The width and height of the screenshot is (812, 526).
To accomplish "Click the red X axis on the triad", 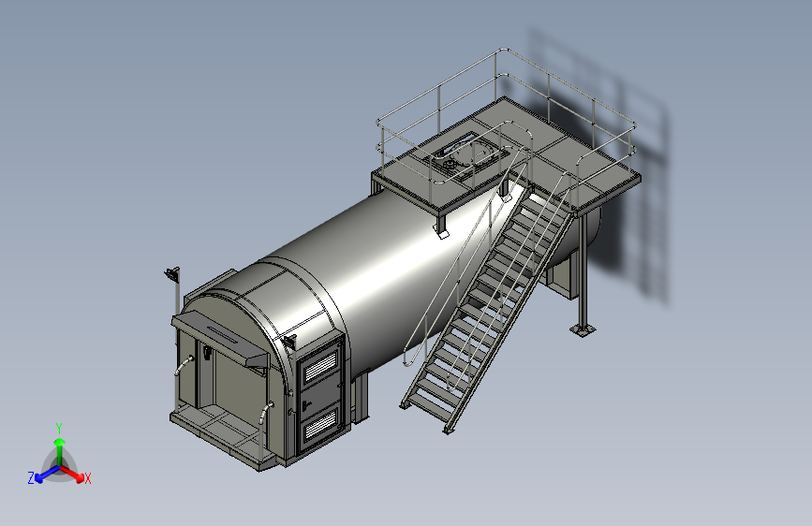I will coord(72,474).
